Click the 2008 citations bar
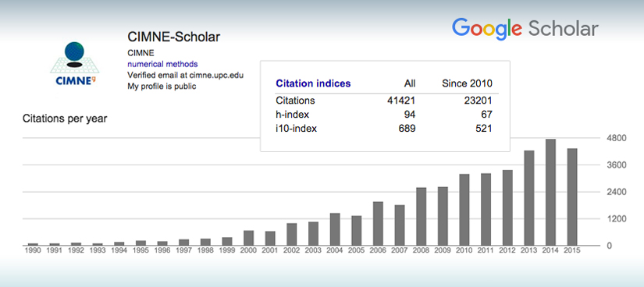This screenshot has width=644, height=287. click(x=422, y=216)
